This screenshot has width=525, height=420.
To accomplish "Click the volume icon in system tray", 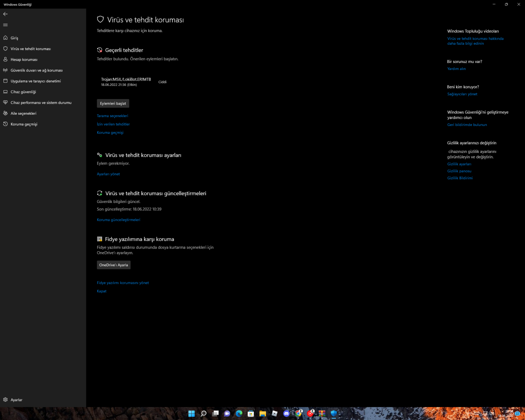I will tap(492, 413).
